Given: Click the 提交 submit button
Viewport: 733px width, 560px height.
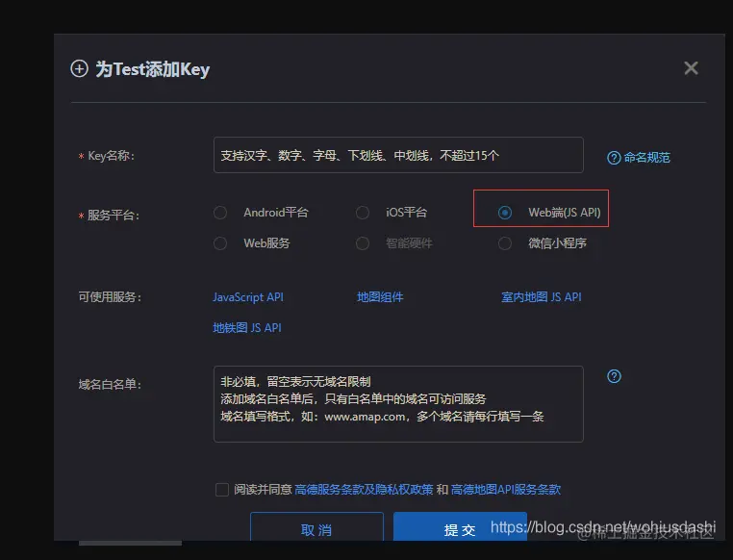Looking at the screenshot, I should 460,527.
